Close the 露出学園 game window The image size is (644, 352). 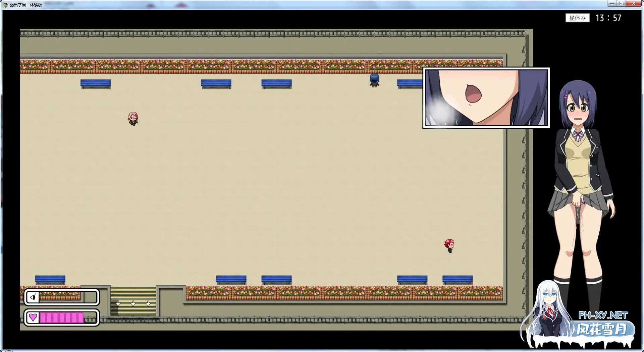point(634,4)
